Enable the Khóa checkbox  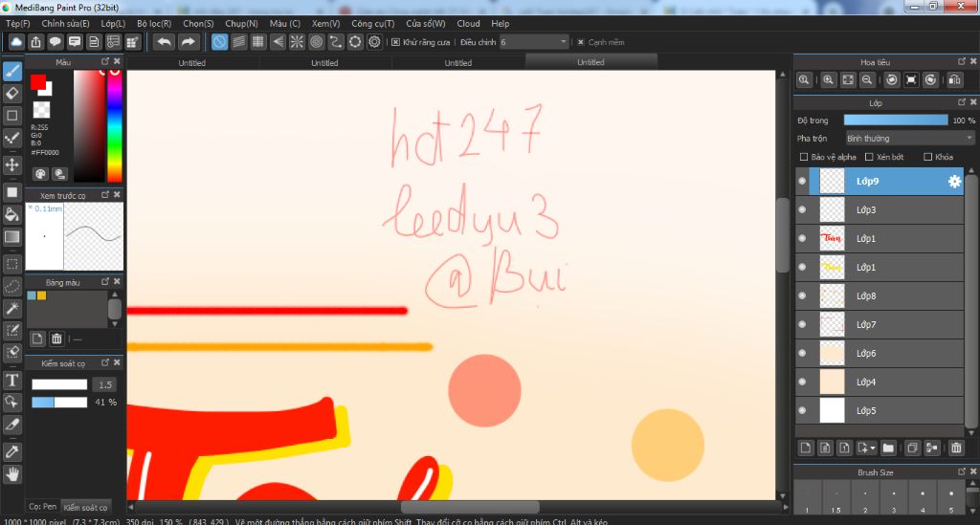coord(927,157)
